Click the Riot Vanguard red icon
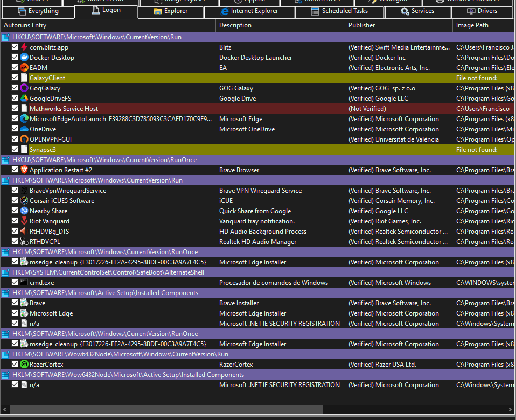516x420 pixels. 24,221
